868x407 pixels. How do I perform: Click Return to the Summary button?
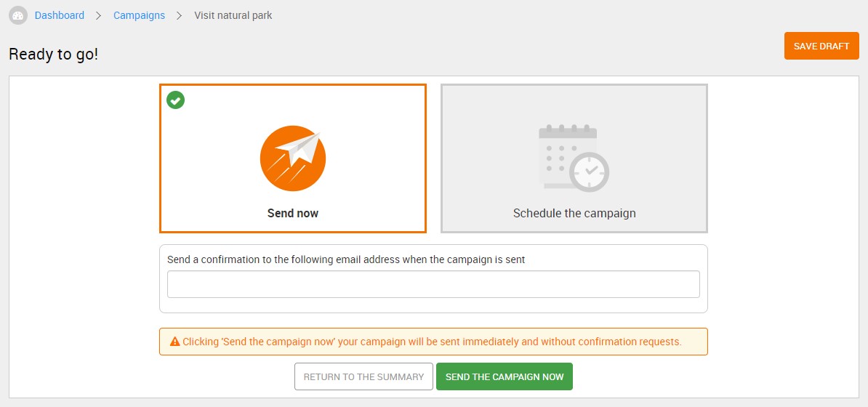pyautogui.click(x=363, y=376)
